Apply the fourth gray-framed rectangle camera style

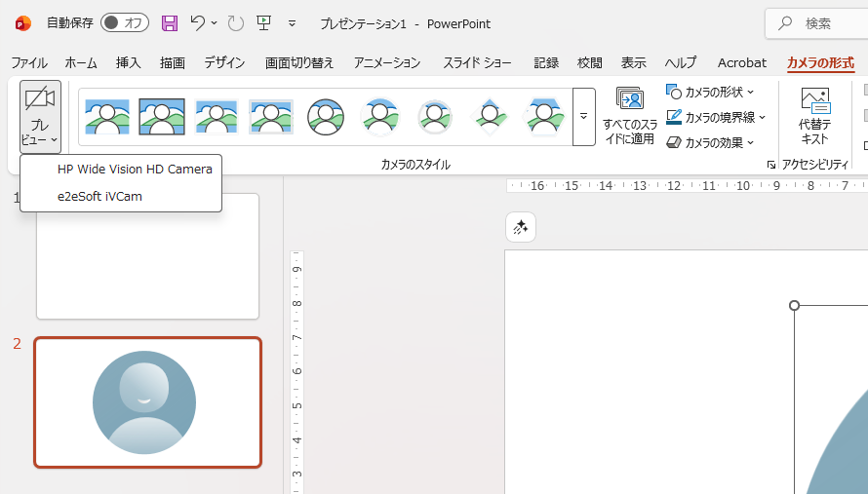(x=271, y=117)
